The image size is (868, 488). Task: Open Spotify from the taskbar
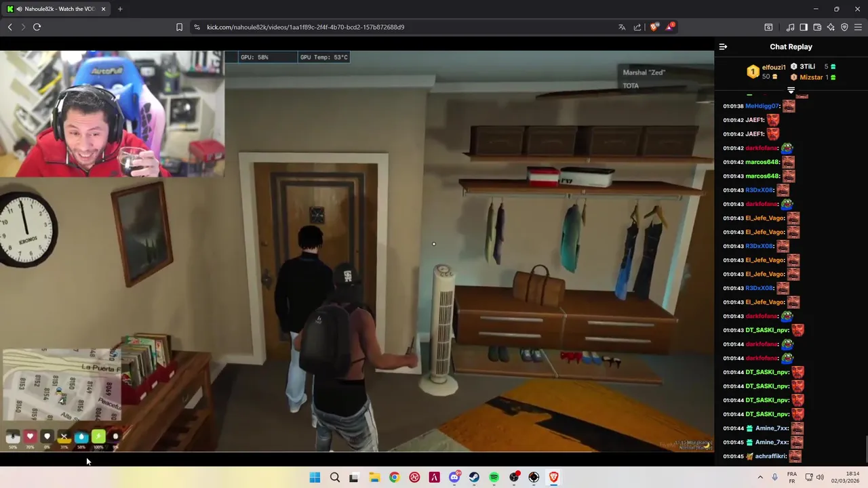[x=494, y=477]
